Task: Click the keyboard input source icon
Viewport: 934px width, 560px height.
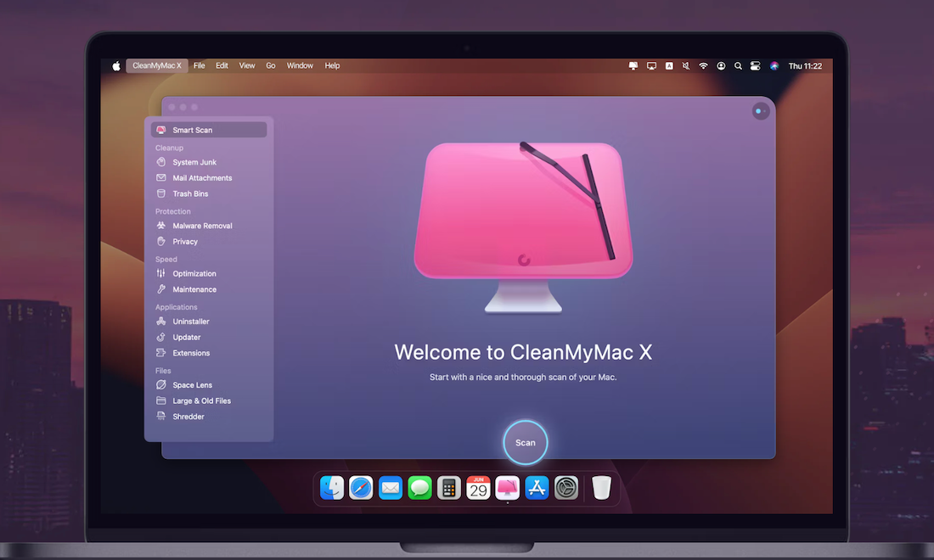Action: (x=669, y=66)
